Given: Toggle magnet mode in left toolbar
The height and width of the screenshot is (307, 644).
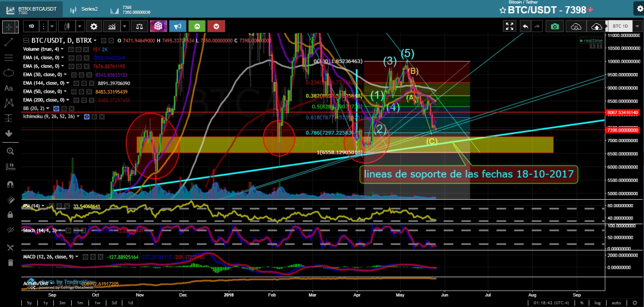Looking at the screenshot, I should tap(10, 184).
